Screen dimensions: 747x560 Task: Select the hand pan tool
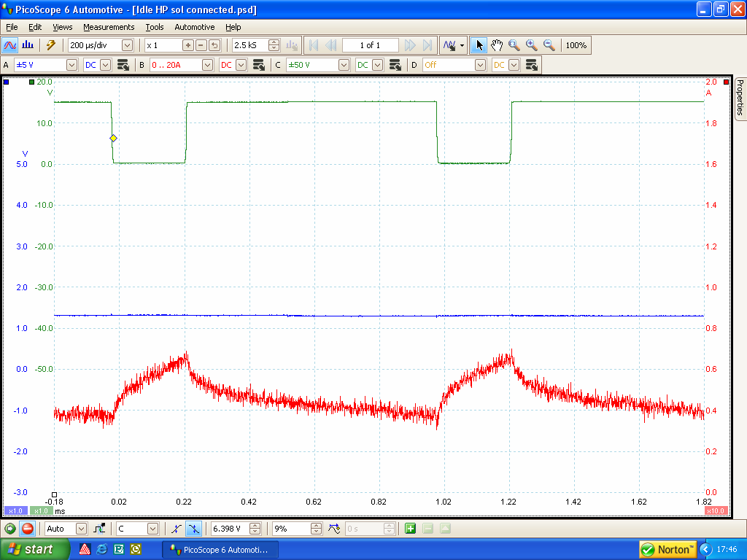(496, 45)
